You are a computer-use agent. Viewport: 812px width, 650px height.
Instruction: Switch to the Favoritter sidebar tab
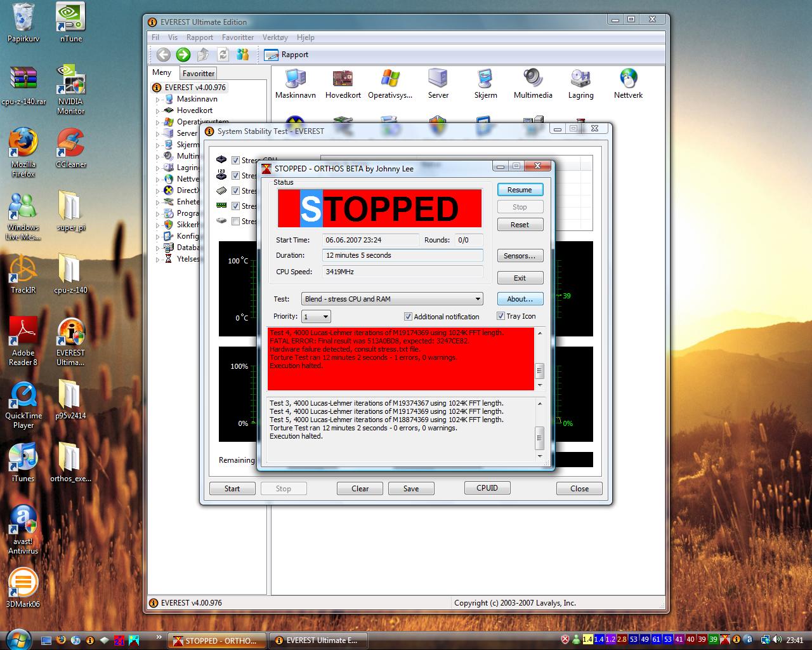point(199,74)
